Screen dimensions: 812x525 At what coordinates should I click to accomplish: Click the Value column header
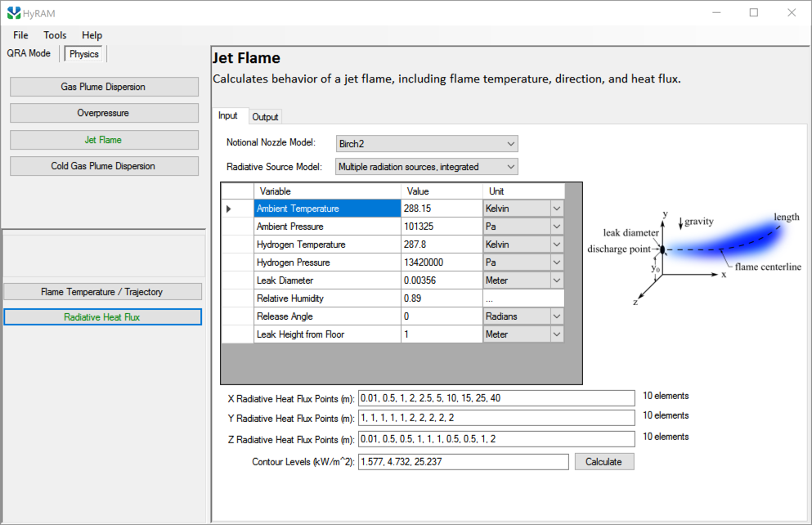pos(442,191)
